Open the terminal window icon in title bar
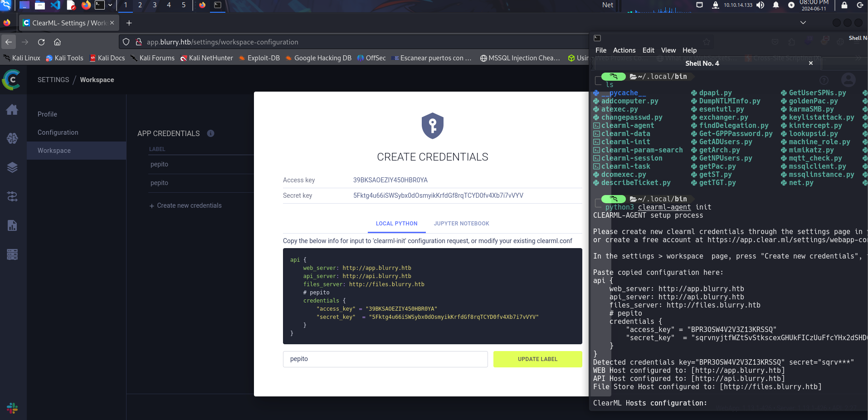This screenshot has height=420, width=868. tap(597, 38)
